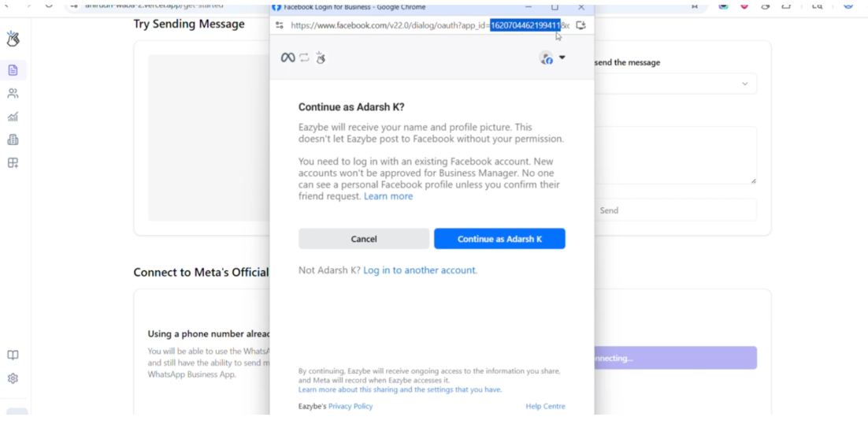The width and height of the screenshot is (868, 432).
Task: Click the Eazybe app icon in popup header
Action: [321, 58]
